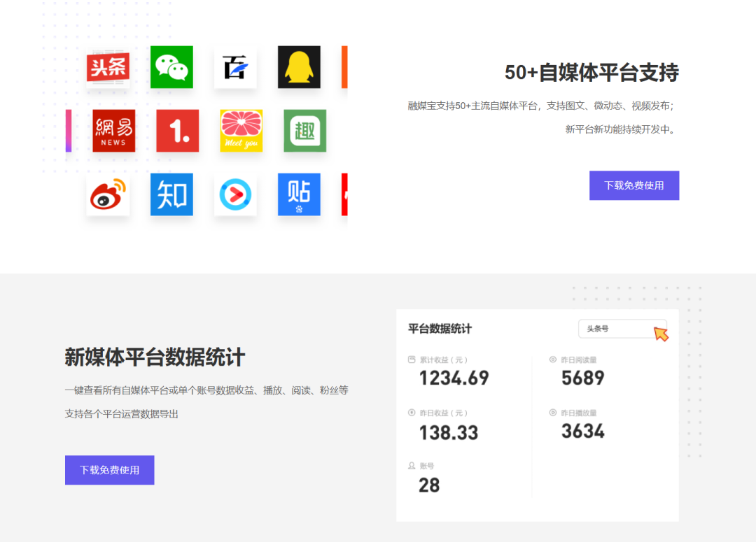The width and height of the screenshot is (756, 542).
Task: Select the cumulative income value 1234.69
Action: coord(454,378)
